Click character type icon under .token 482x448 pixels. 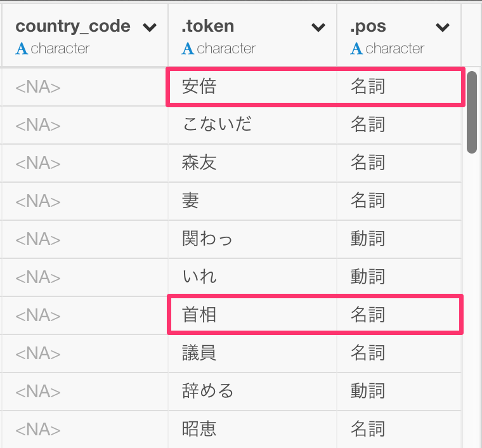coord(187,48)
